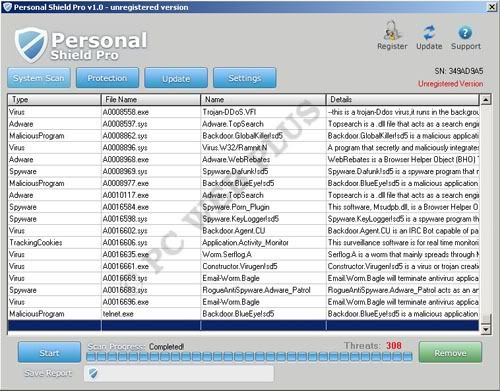This screenshot has height=391, width=500.
Task: Sort by the Details column header
Action: [x=403, y=99]
